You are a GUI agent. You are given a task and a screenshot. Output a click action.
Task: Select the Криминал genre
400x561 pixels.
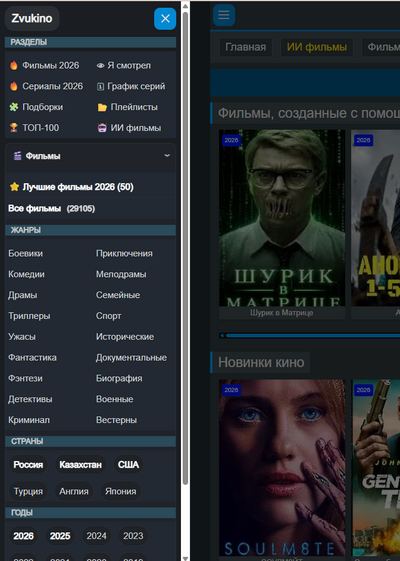click(x=29, y=420)
